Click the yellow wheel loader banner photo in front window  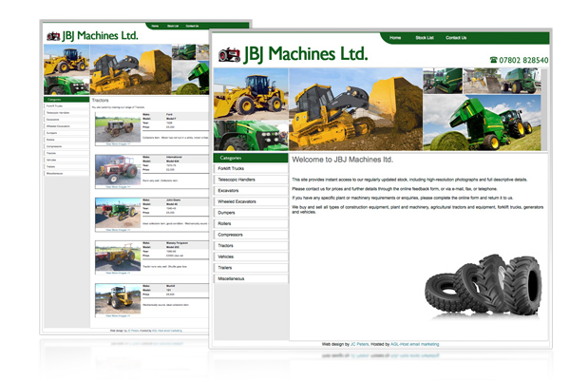251,94
